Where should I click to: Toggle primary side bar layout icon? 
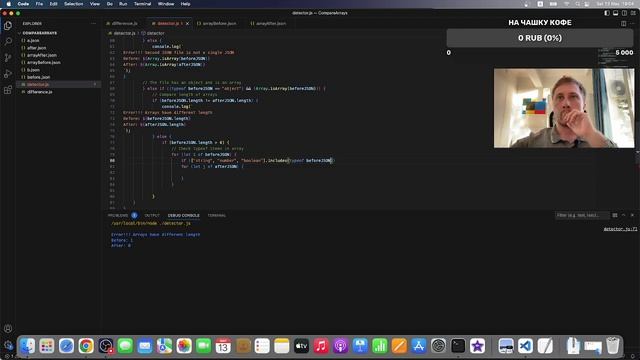click(x=607, y=13)
